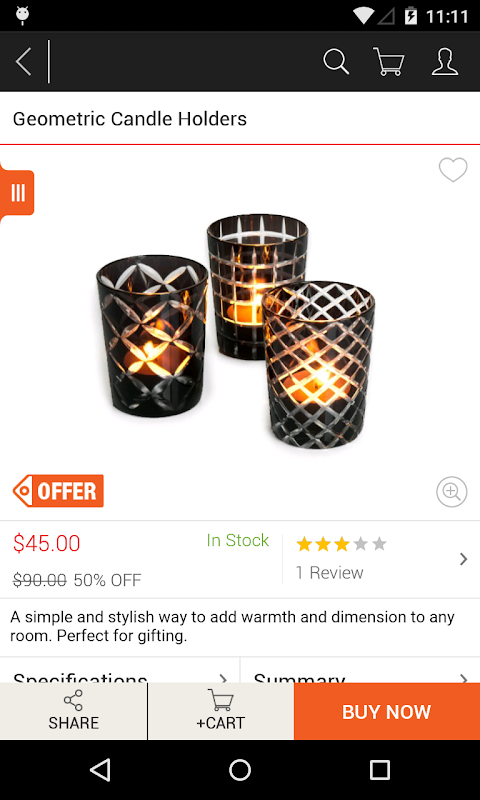This screenshot has height=800, width=480.
Task: Tap the orange OFFER tag
Action: (58, 491)
